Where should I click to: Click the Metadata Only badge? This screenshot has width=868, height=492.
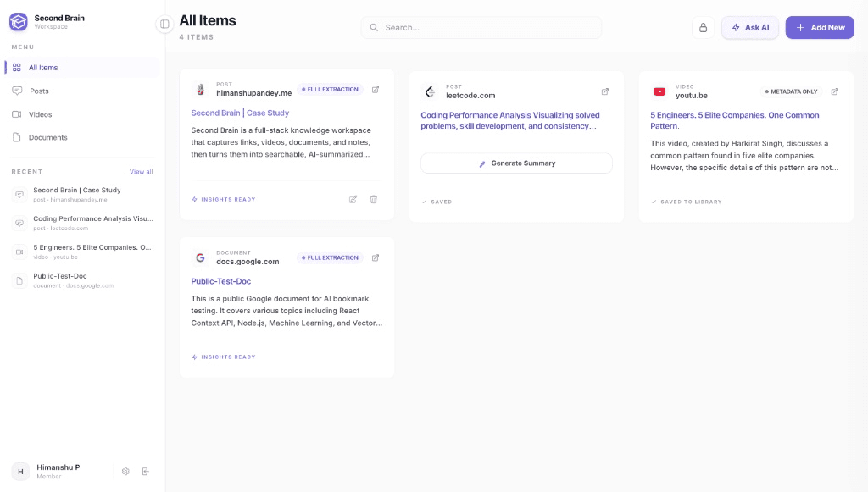791,91
